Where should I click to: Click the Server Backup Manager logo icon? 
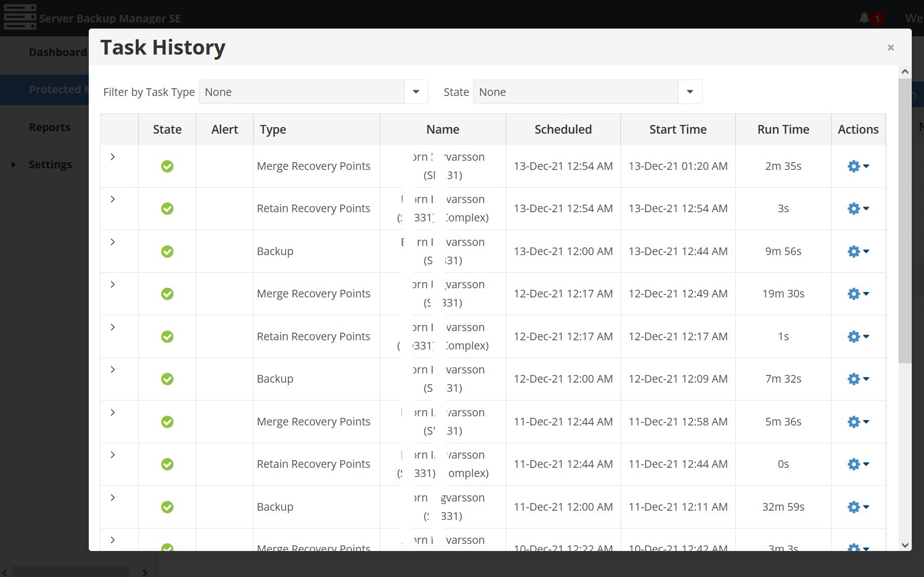pyautogui.click(x=20, y=17)
